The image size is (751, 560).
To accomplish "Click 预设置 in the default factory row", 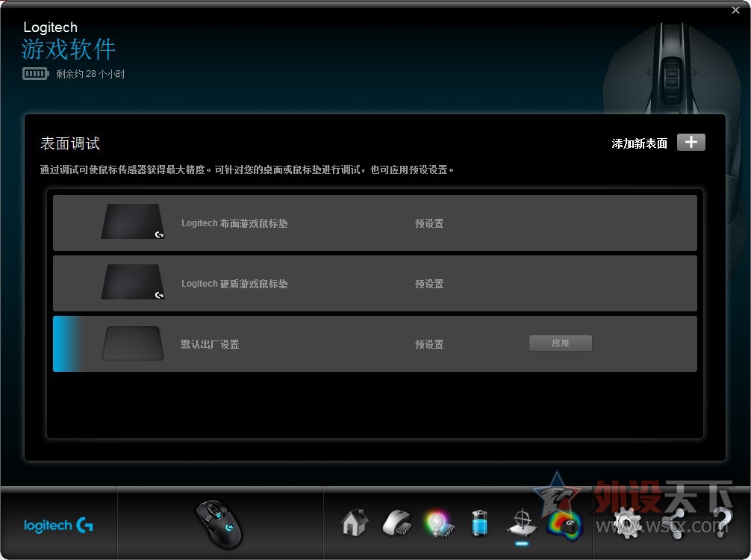I will (x=429, y=344).
